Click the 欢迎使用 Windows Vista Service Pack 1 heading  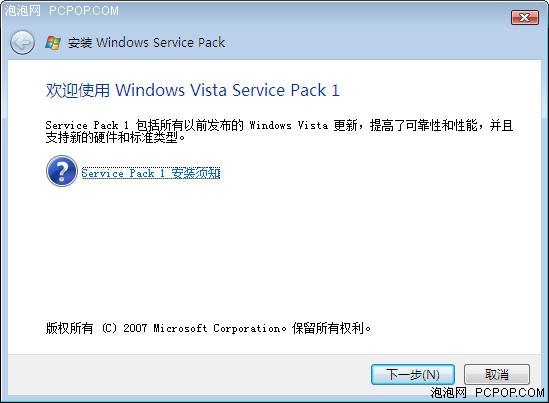pyautogui.click(x=193, y=90)
